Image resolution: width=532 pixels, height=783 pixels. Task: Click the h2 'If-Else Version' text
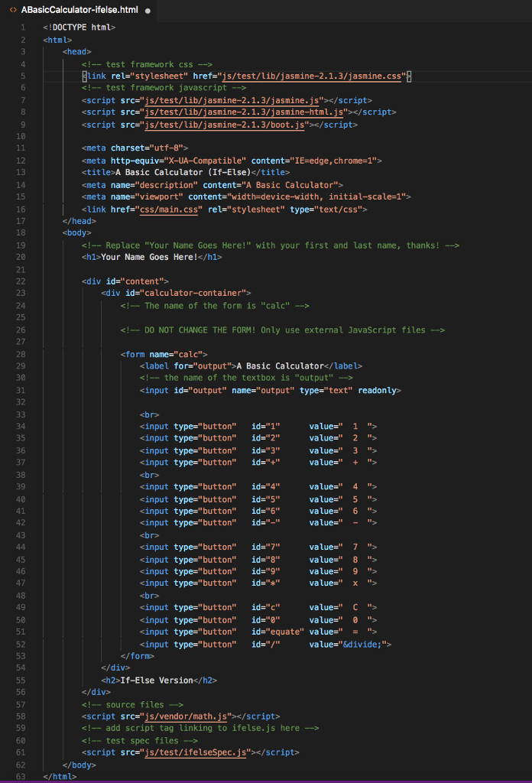point(157,681)
